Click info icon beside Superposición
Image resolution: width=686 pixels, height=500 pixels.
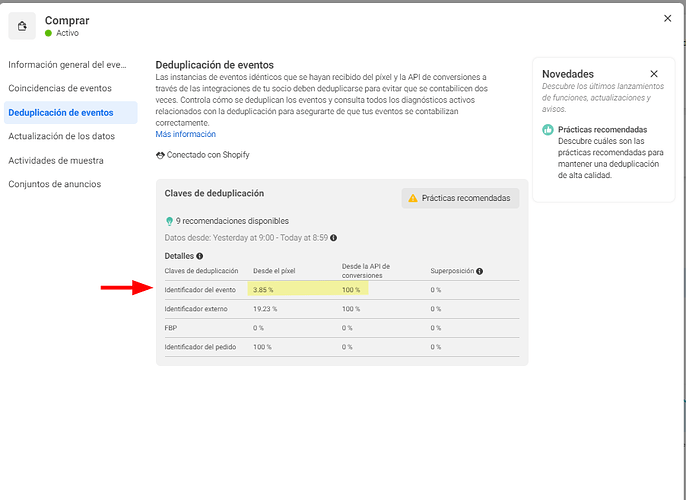coord(480,271)
